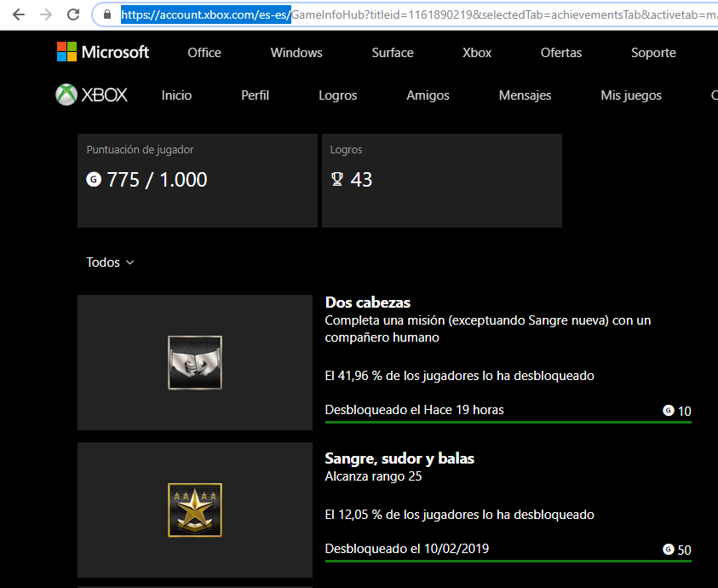Reload the page with the refresh icon
The image size is (718, 588).
pos(73,14)
